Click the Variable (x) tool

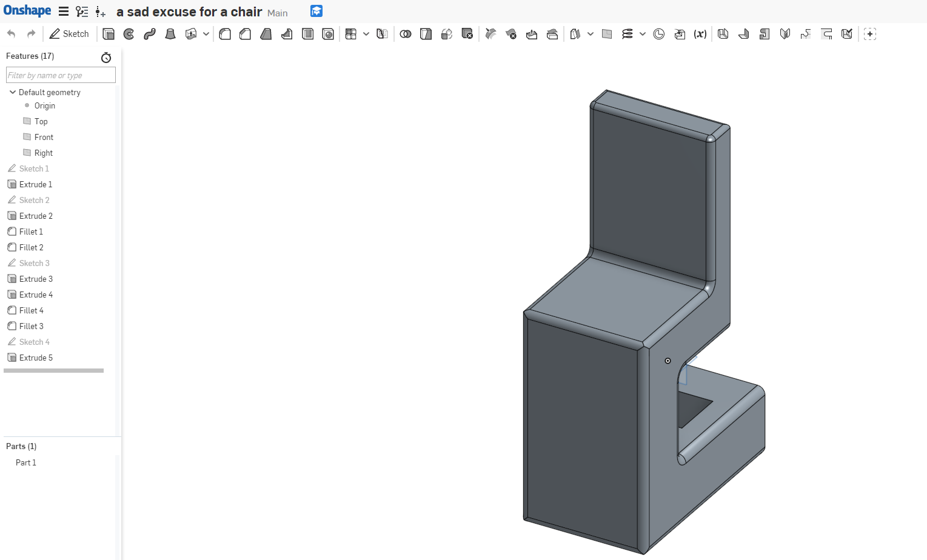coord(700,34)
